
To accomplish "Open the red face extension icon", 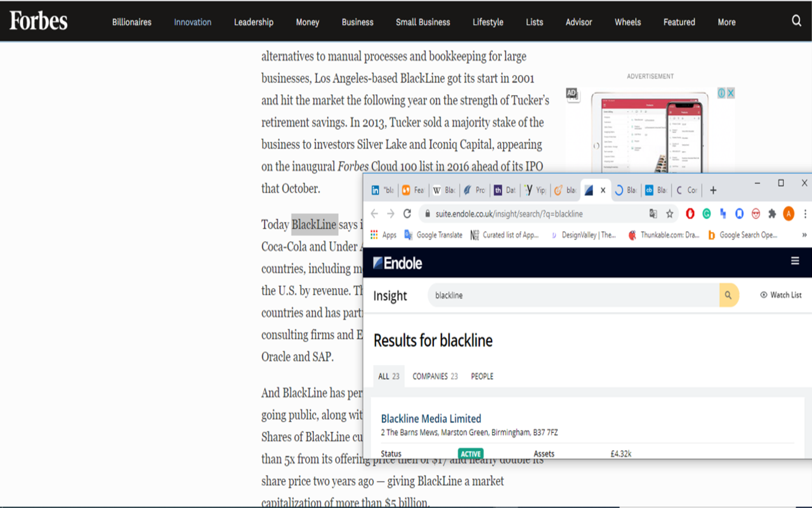I will pyautogui.click(x=756, y=214).
